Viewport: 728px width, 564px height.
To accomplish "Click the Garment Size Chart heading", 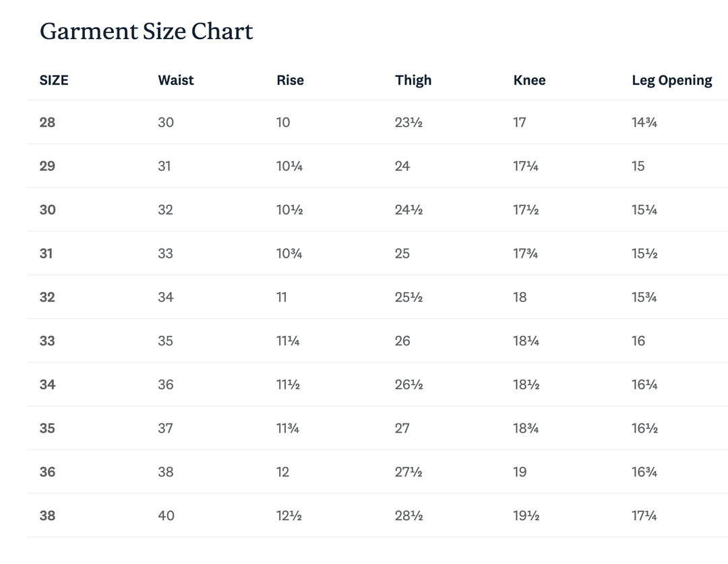I will pos(146,31).
